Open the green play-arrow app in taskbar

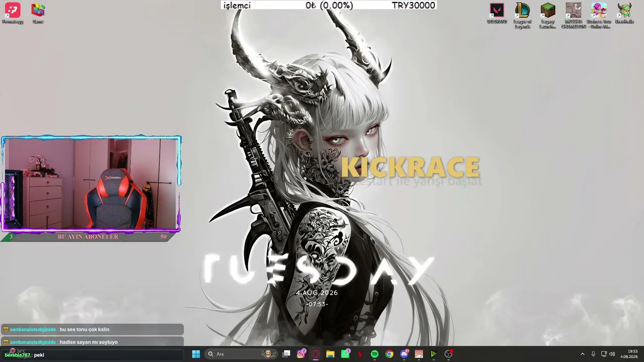(x=433, y=354)
